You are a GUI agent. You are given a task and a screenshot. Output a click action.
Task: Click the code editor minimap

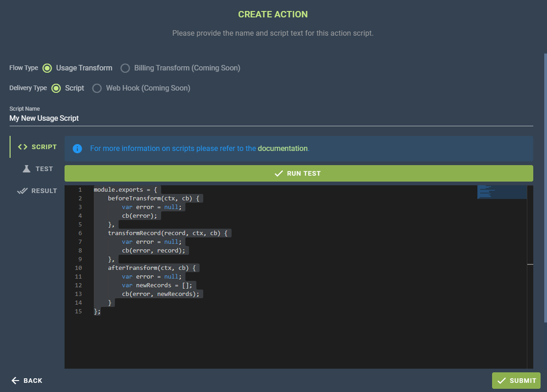(x=502, y=192)
